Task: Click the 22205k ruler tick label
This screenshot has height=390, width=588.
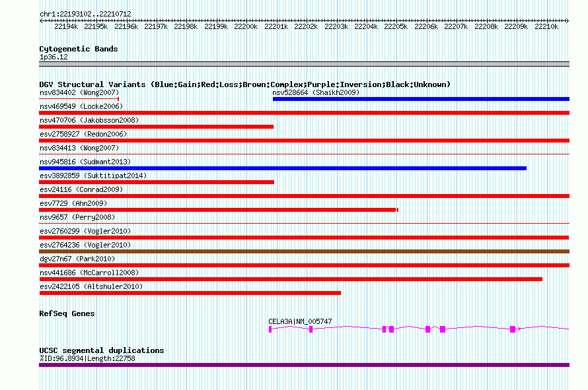Action: (x=396, y=26)
